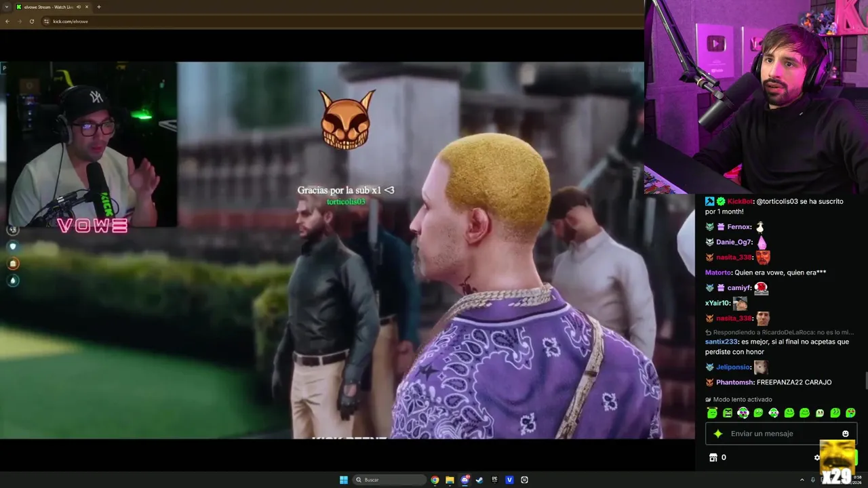Click the orange icon on stream's left sidebar
This screenshot has height=488, width=868.
pyautogui.click(x=12, y=264)
